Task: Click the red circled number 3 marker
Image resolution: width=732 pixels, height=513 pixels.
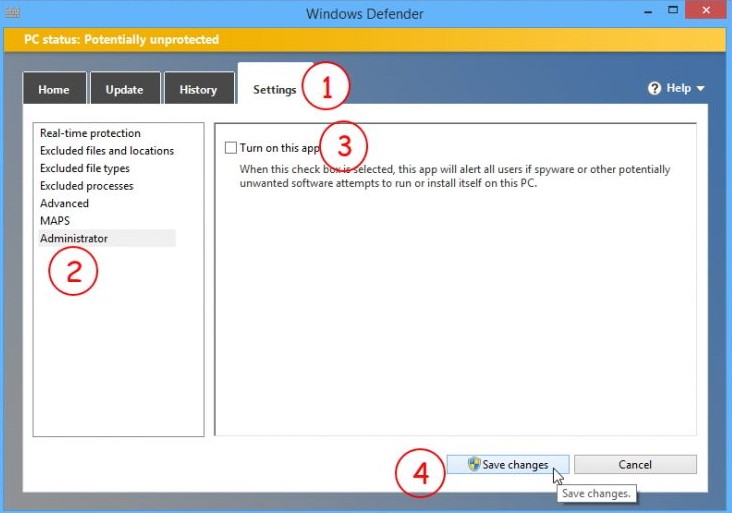Action: pos(344,146)
